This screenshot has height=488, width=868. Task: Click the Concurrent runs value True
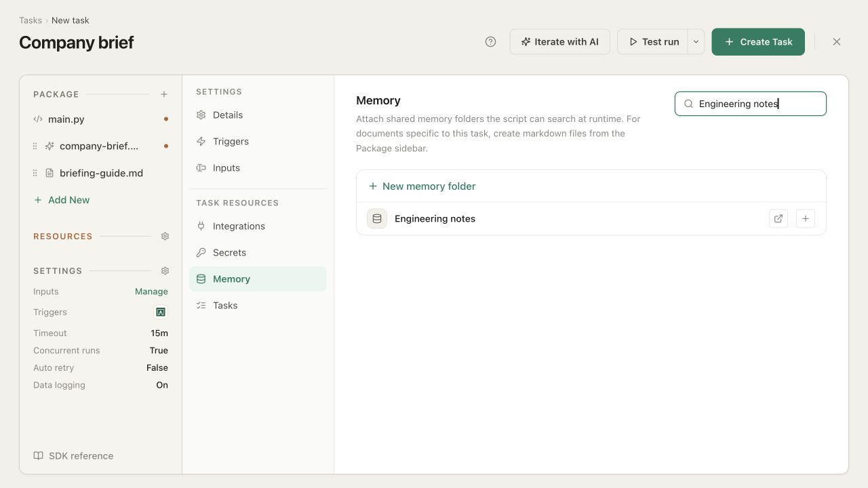pyautogui.click(x=159, y=350)
